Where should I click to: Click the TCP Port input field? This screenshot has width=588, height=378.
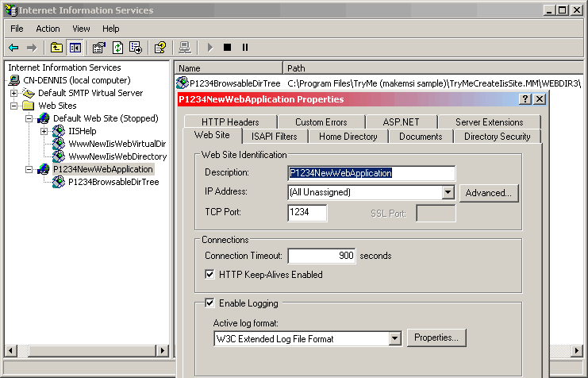(307, 213)
